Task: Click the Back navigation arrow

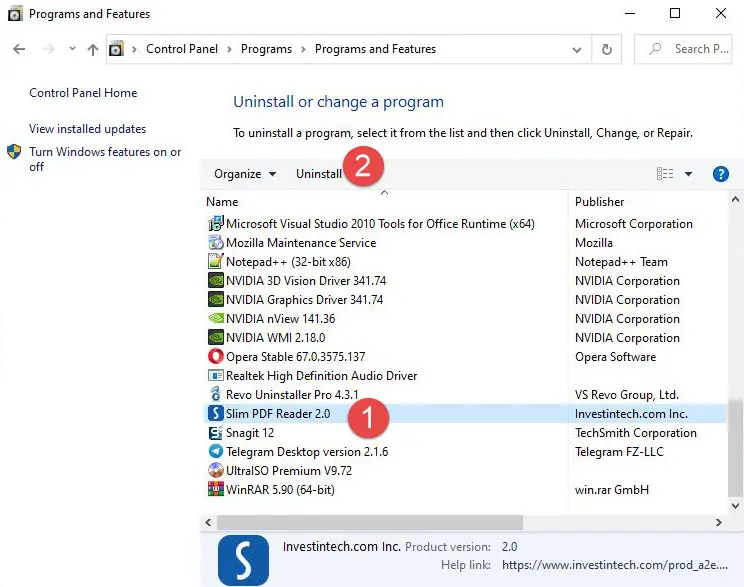Action: (x=19, y=49)
